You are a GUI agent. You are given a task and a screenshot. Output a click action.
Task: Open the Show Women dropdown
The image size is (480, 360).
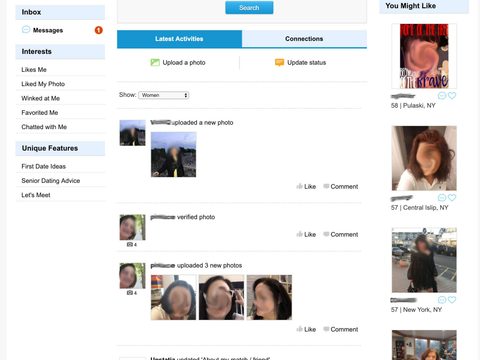(164, 95)
